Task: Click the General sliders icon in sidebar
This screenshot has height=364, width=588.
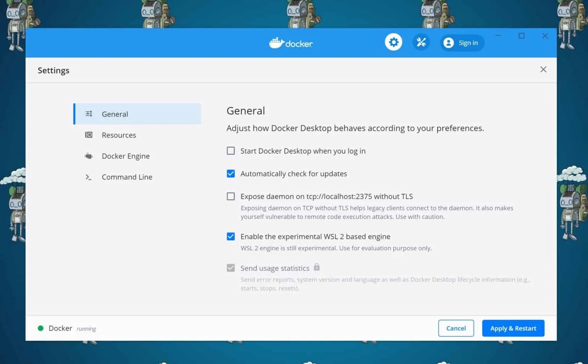Action: (x=89, y=114)
